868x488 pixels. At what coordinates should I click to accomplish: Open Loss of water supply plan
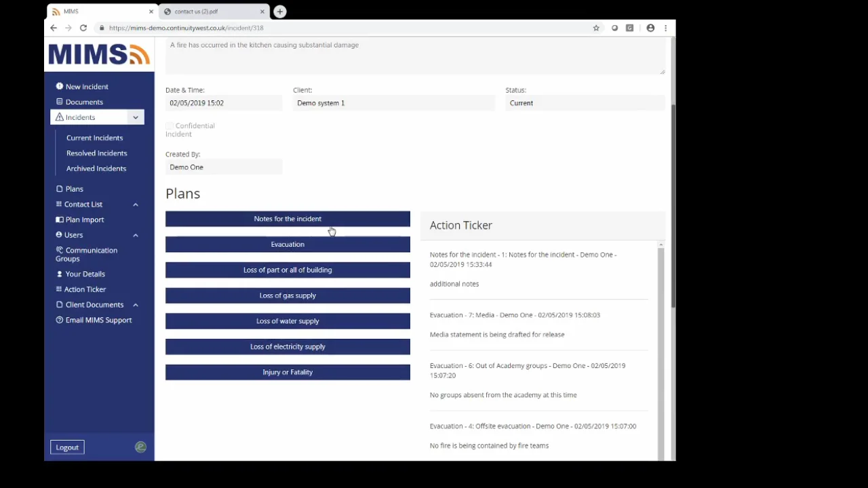(x=288, y=321)
